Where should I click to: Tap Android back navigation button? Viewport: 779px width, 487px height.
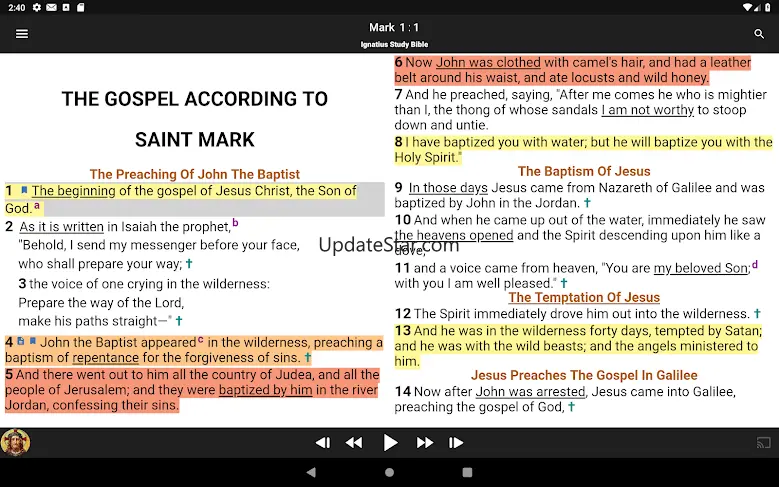[312, 472]
